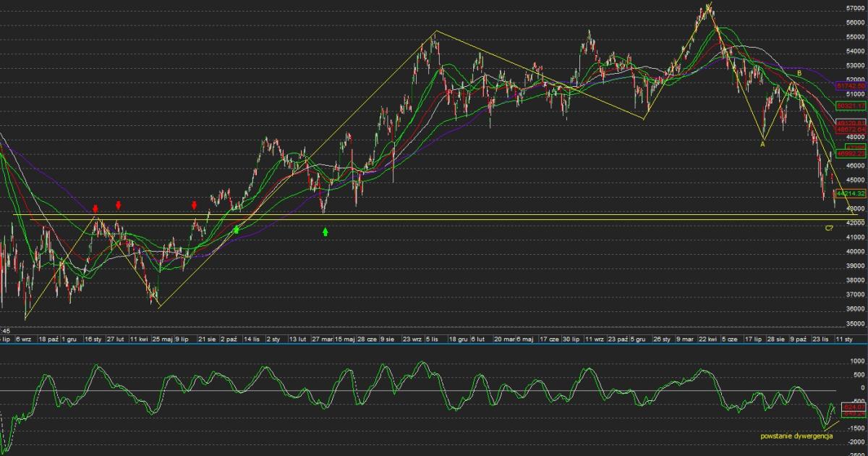Select the 'C?' wave projection label
The image size is (868, 456).
pos(829,228)
